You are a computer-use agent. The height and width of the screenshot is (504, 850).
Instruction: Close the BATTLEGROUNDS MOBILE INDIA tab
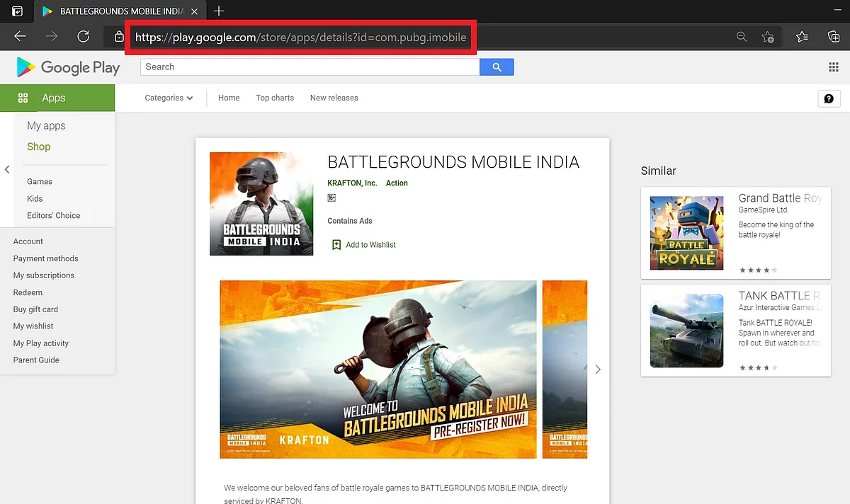193,11
